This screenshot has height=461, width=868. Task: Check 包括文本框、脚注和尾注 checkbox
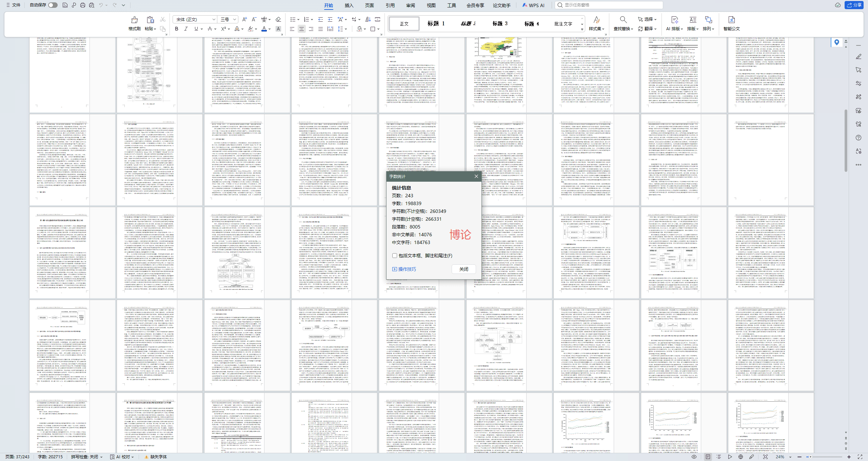395,256
